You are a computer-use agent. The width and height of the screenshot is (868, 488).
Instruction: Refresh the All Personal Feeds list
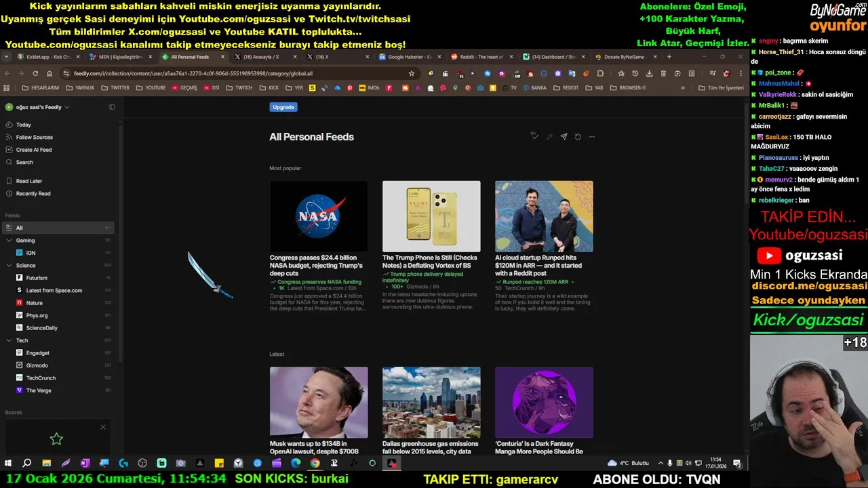coord(578,136)
